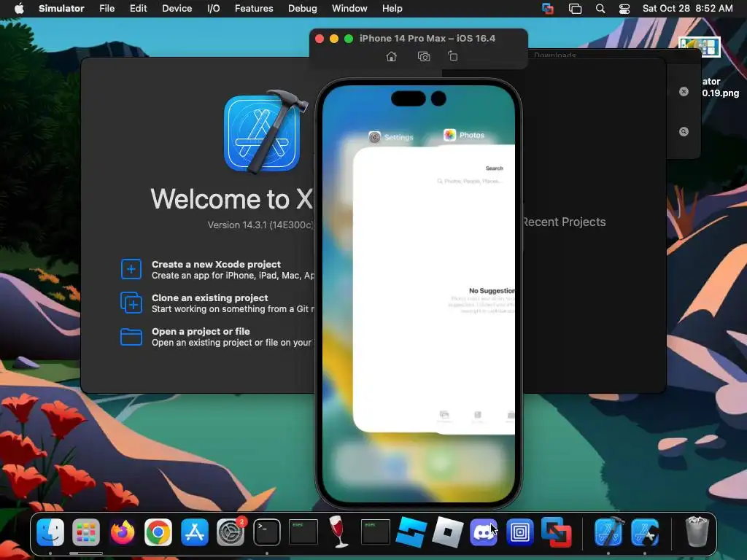This screenshot has height=560, width=747.
Task: Open the wine glass app in Dock
Action: tap(338, 532)
